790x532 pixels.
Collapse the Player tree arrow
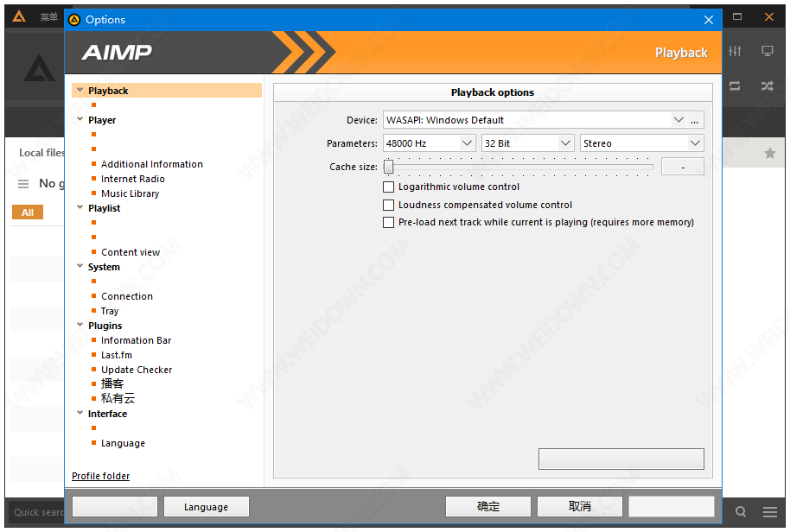pyautogui.click(x=80, y=119)
